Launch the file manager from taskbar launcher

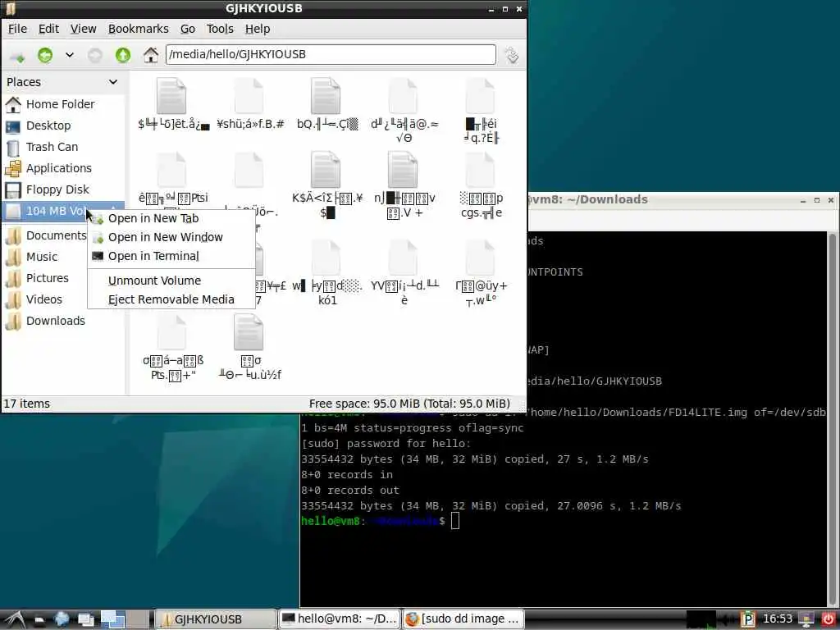click(x=39, y=620)
